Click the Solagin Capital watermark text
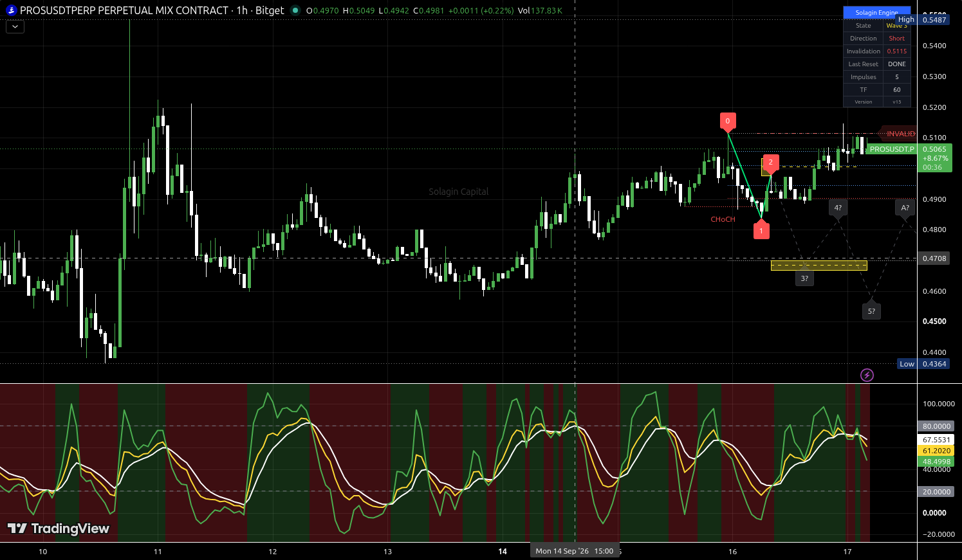The width and height of the screenshot is (962, 560). coord(459,192)
